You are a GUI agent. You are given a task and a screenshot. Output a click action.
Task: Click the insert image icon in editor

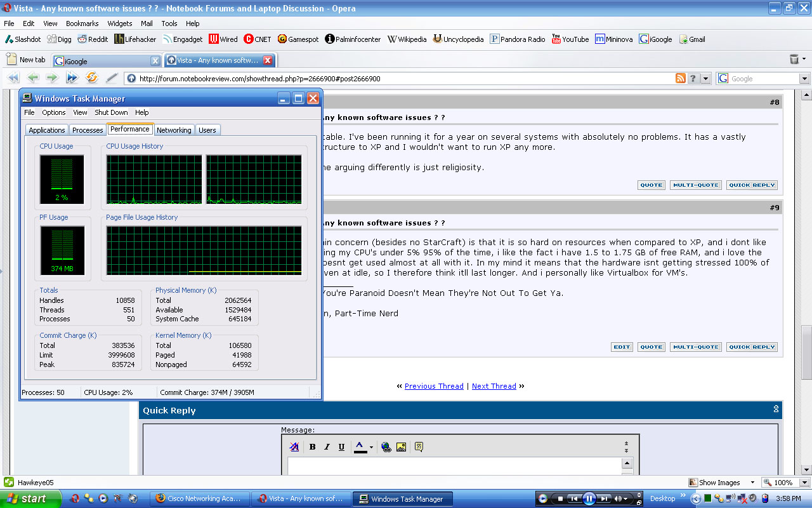[401, 447]
